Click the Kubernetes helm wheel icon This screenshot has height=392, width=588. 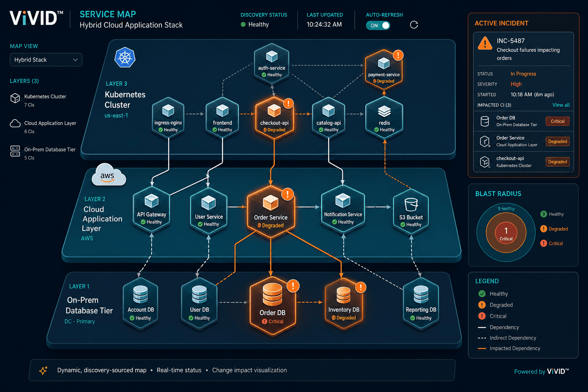[x=125, y=57]
